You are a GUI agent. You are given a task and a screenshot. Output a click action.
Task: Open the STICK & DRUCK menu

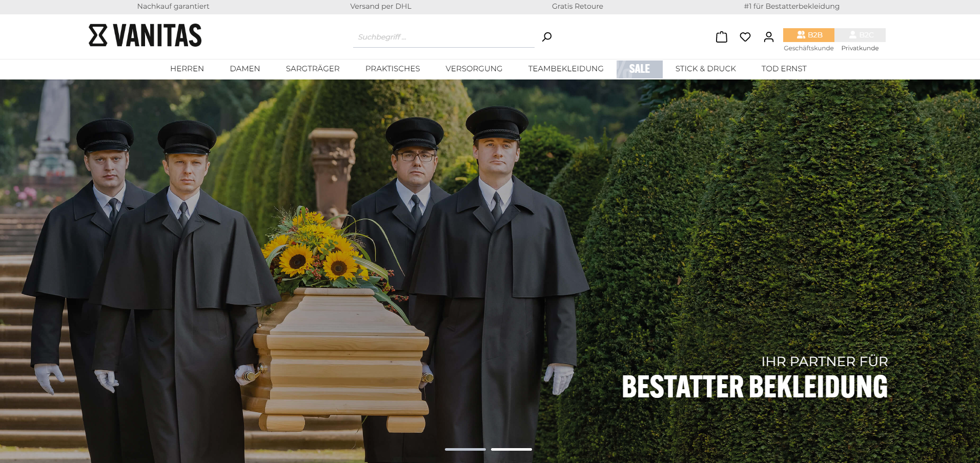(x=706, y=69)
